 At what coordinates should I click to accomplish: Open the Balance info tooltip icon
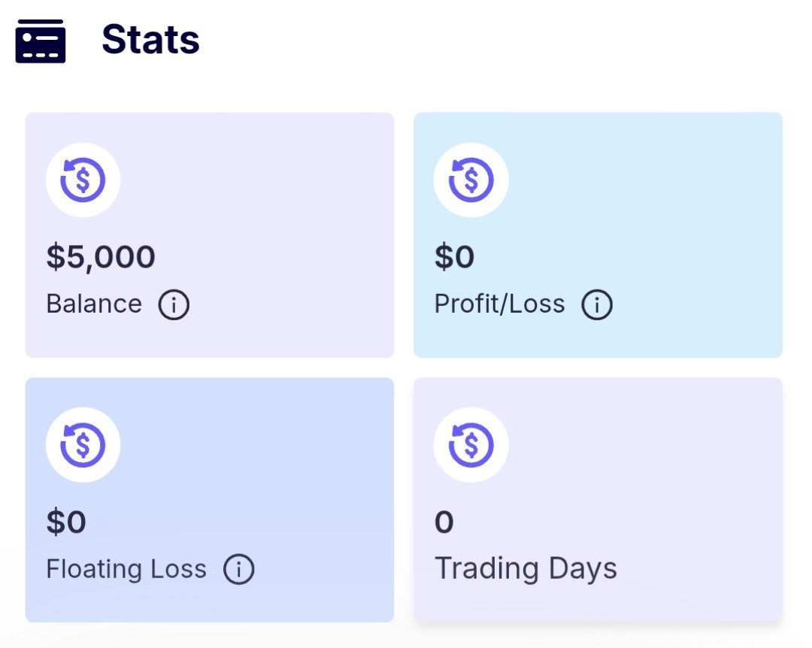(x=174, y=304)
